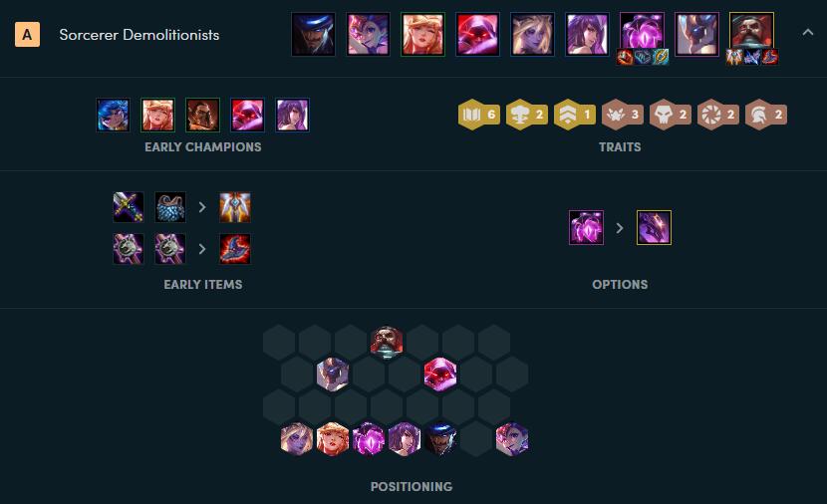Viewport: 827px width, 504px height.
Task: Click the skull trait badge showing 2
Action: pos(670,115)
